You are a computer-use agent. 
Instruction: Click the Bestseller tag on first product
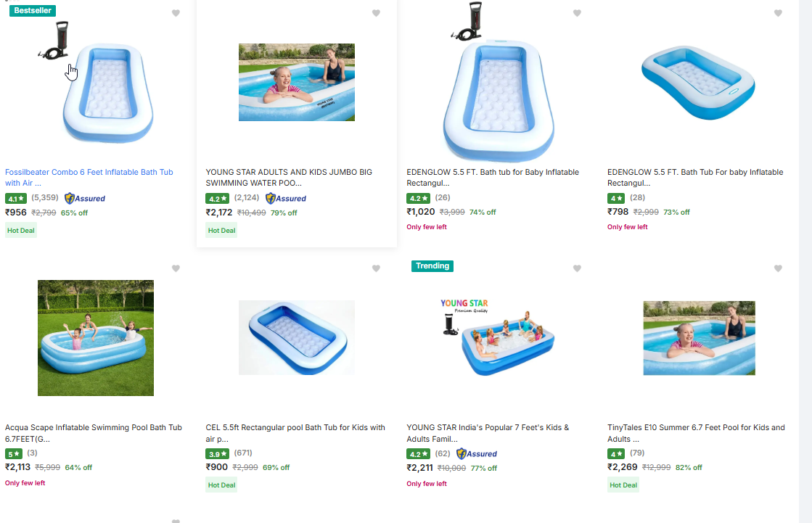coord(33,10)
